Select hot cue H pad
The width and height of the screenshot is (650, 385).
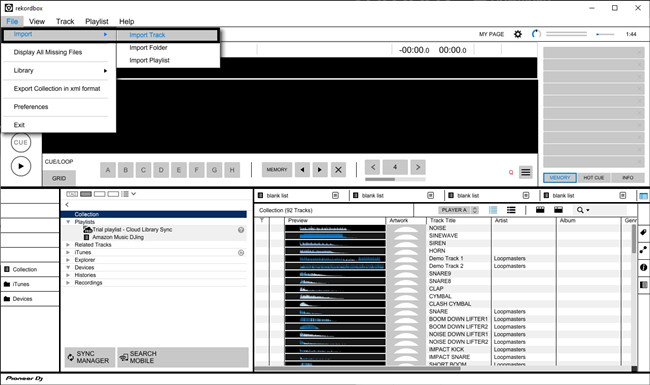click(x=232, y=170)
